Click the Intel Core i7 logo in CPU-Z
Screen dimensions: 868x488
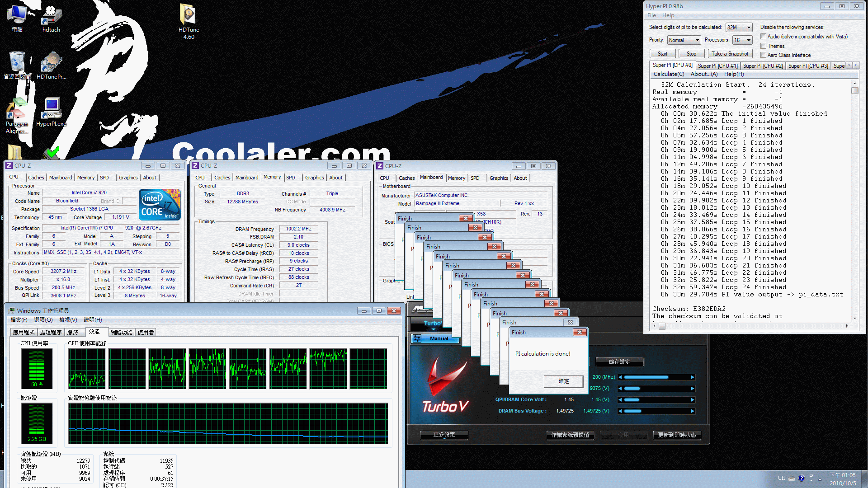(x=160, y=205)
